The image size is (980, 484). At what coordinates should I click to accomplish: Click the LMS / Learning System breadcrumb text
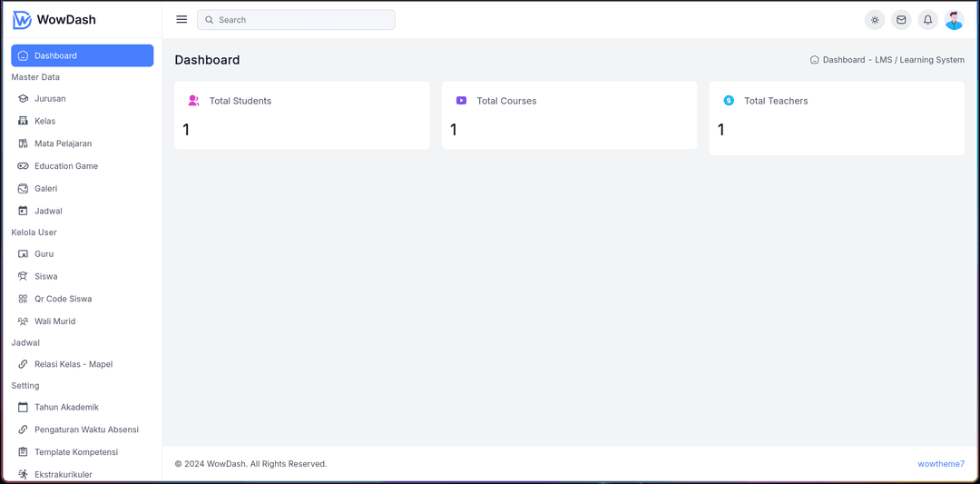coord(920,60)
